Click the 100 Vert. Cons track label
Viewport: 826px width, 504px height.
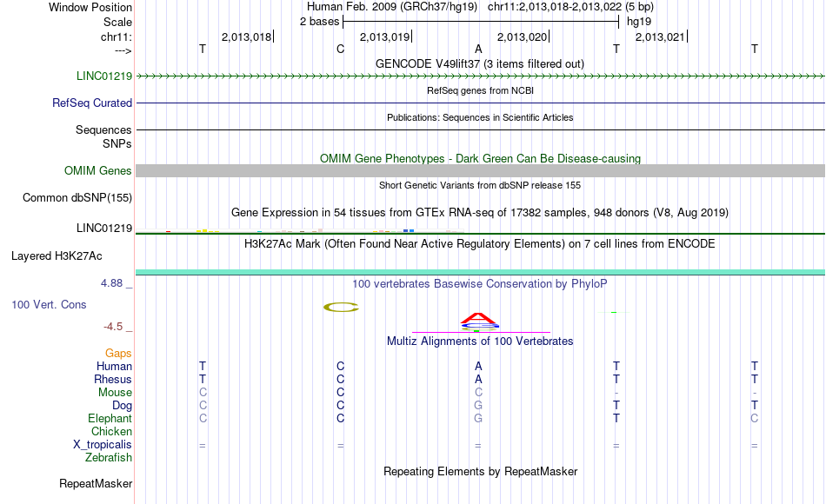[x=49, y=304]
